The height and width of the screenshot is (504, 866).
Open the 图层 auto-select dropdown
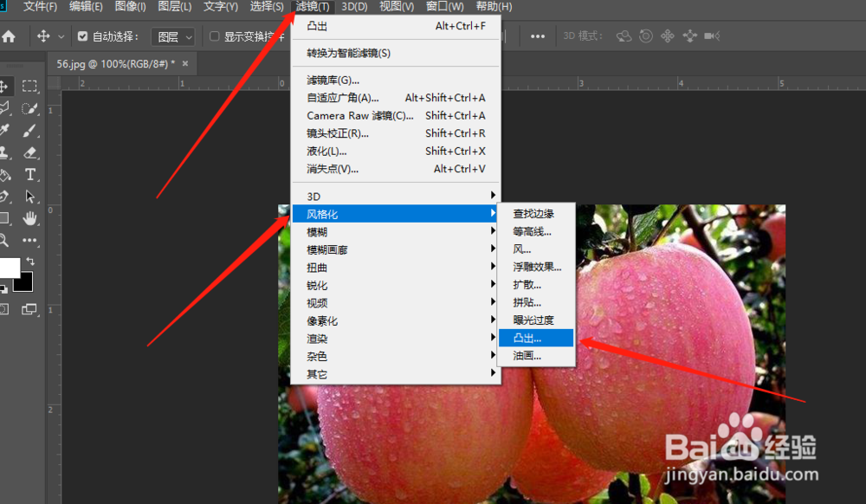(173, 37)
